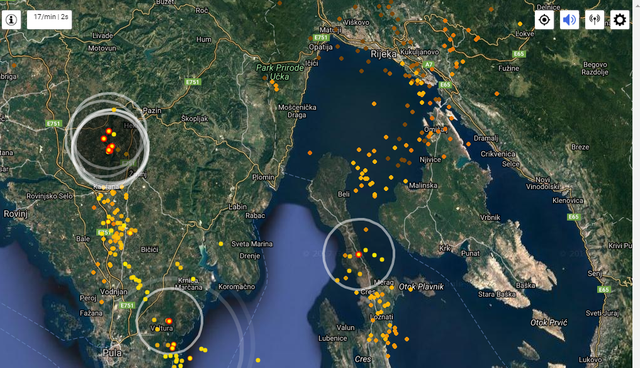640x368 pixels.
Task: Click the Mošćenička Draga label
Action: coord(297,111)
